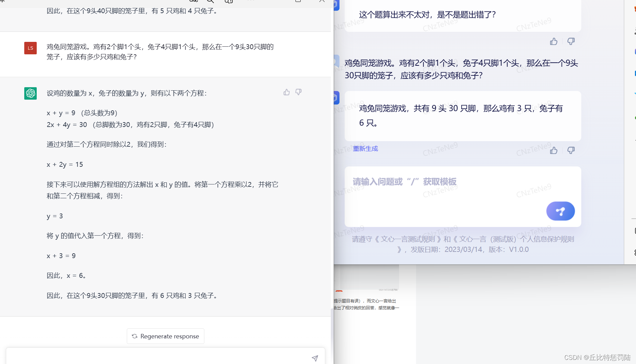Click the CSDN watermark '@丘比特惩罚陆'
Screen dimensions: 636x364
coord(607,357)
